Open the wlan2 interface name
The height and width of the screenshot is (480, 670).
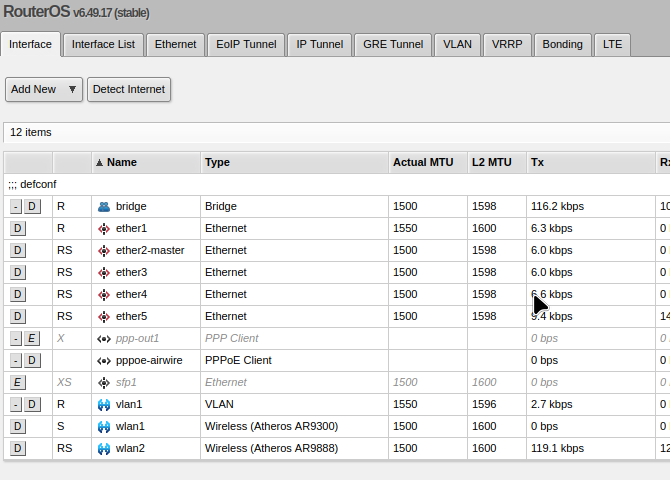(x=130, y=448)
